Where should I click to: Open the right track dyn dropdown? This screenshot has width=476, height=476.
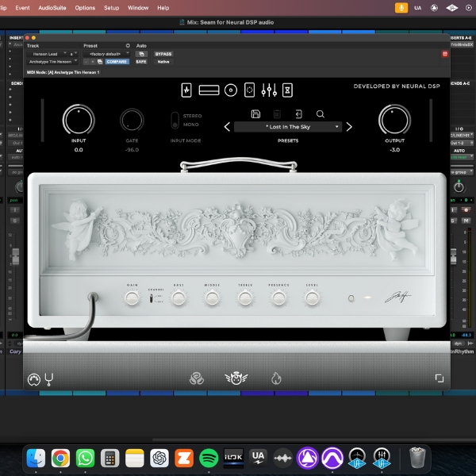point(458,344)
